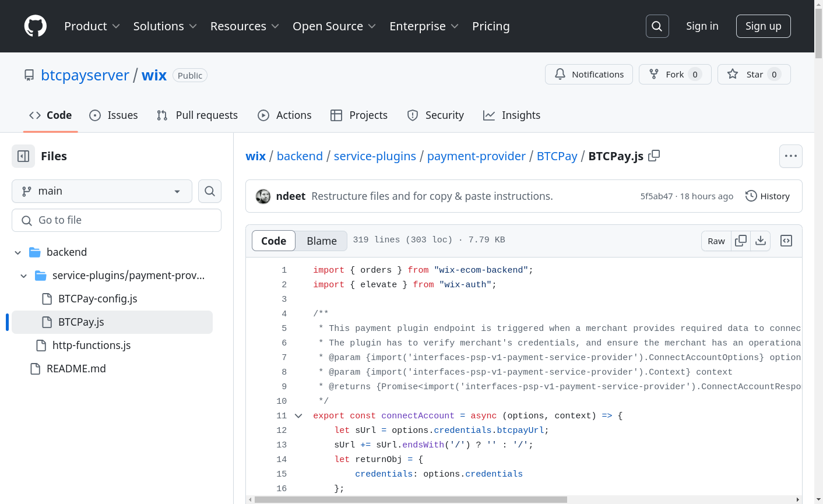Open the wix repository title link

pyautogui.click(x=154, y=75)
